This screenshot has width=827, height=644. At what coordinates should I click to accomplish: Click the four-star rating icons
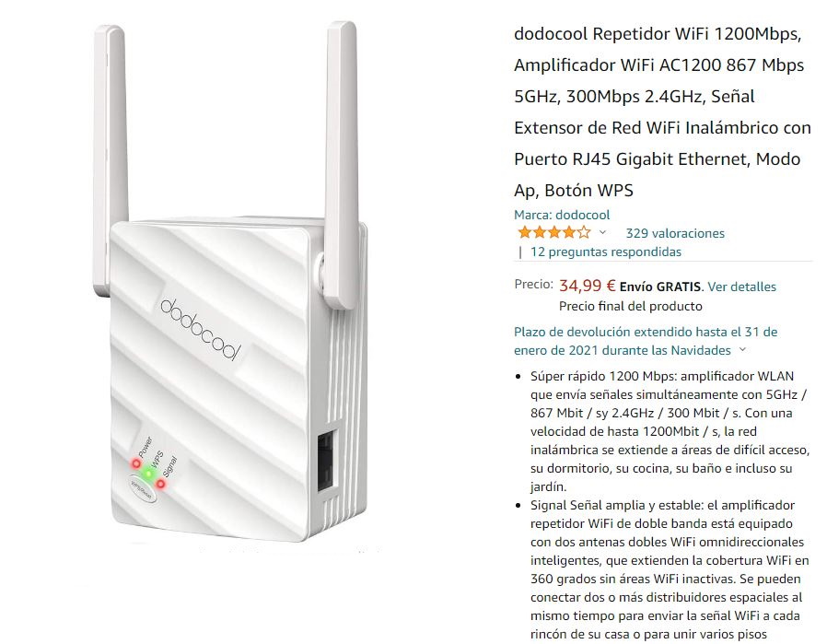point(553,232)
